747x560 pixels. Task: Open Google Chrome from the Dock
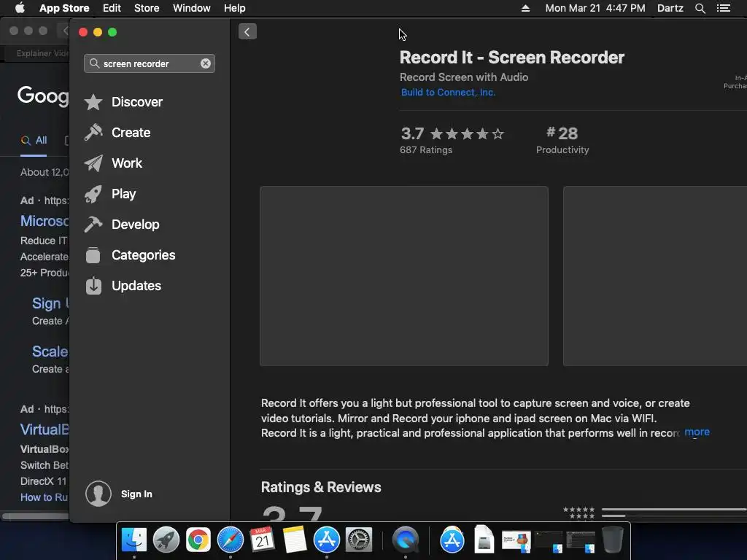click(x=198, y=540)
